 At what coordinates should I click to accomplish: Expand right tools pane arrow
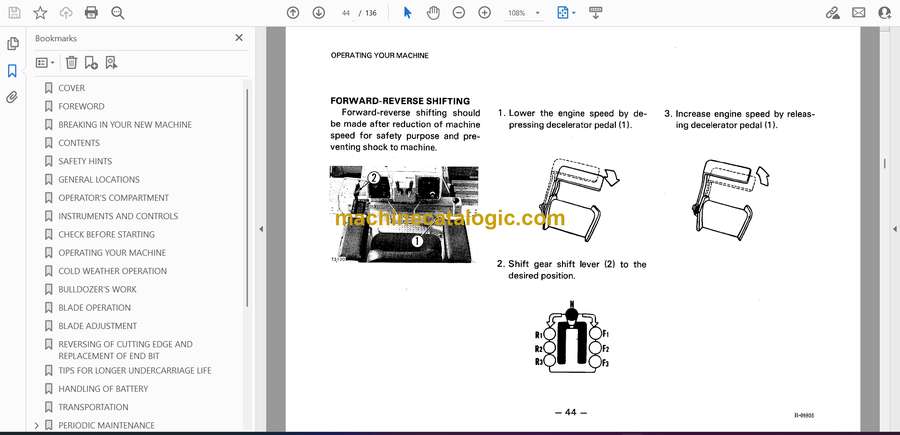pos(894,229)
